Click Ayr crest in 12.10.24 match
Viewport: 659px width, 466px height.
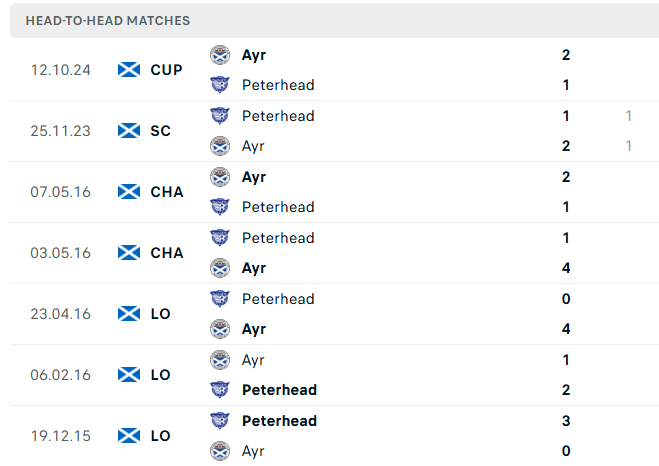coord(220,55)
